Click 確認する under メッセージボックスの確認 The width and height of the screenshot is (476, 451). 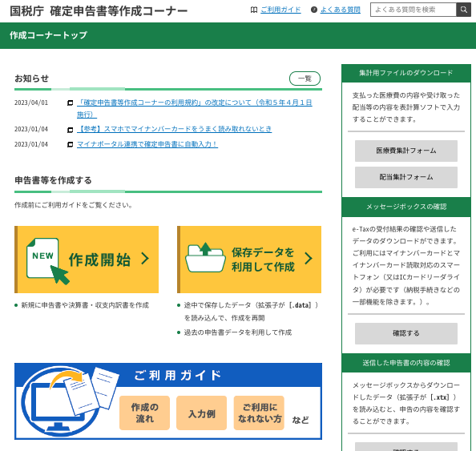click(406, 333)
